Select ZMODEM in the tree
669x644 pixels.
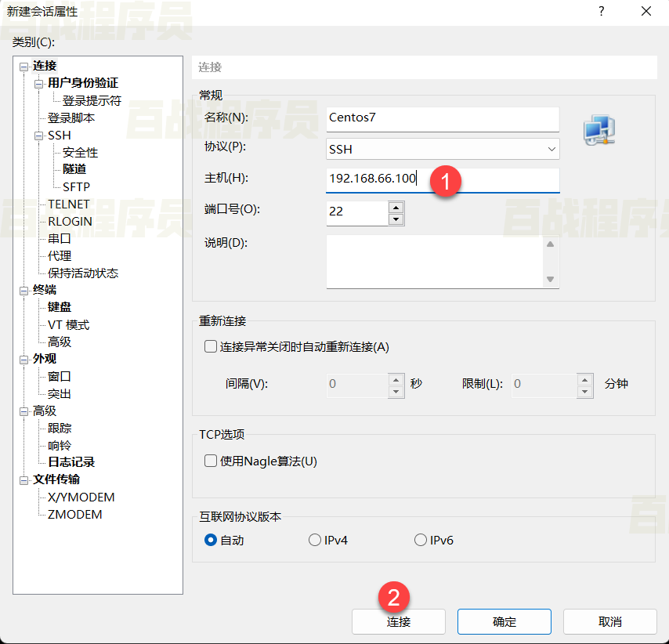point(74,514)
